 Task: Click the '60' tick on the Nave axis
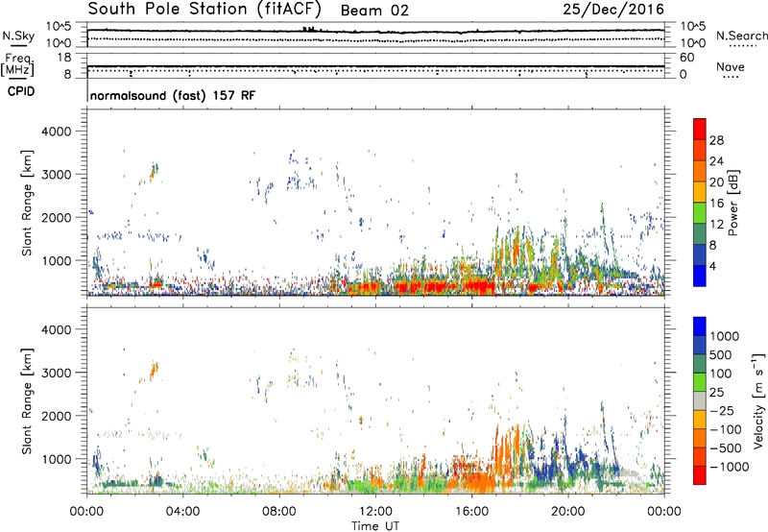coord(686,58)
